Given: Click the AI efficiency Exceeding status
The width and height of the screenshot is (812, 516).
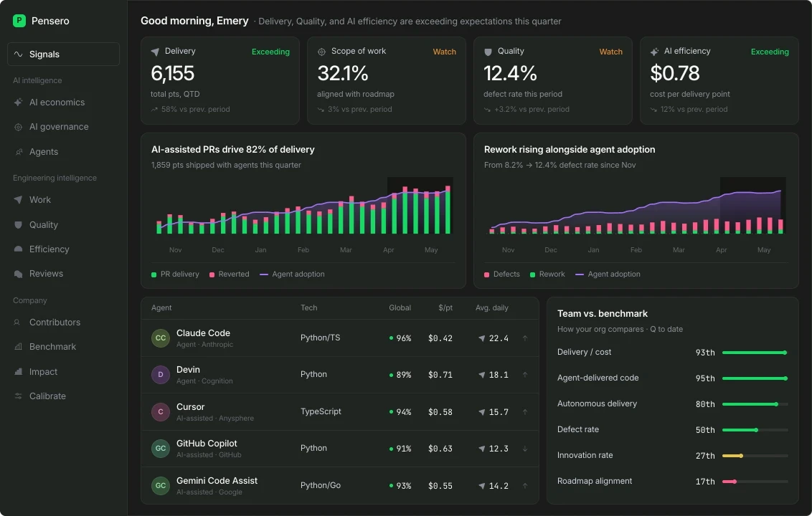Looking at the screenshot, I should [770, 52].
